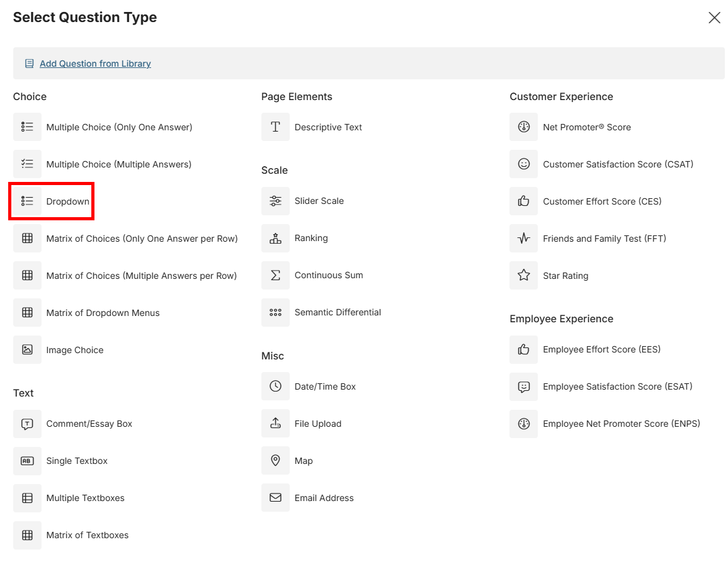The height and width of the screenshot is (564, 728).
Task: Choose Matrix of Dropdown Menus label
Action: (x=103, y=313)
